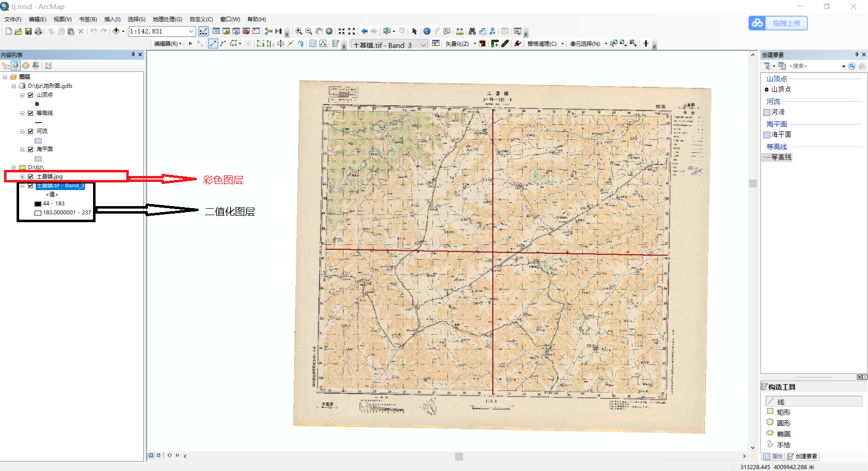The width and height of the screenshot is (868, 471).
Task: Select the Edit tool arrow in Editor toolbar
Action: coord(191,44)
